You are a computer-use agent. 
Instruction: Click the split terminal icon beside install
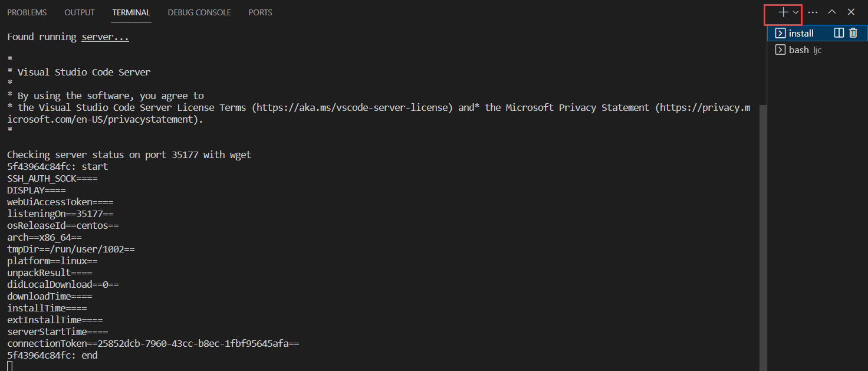pos(839,33)
